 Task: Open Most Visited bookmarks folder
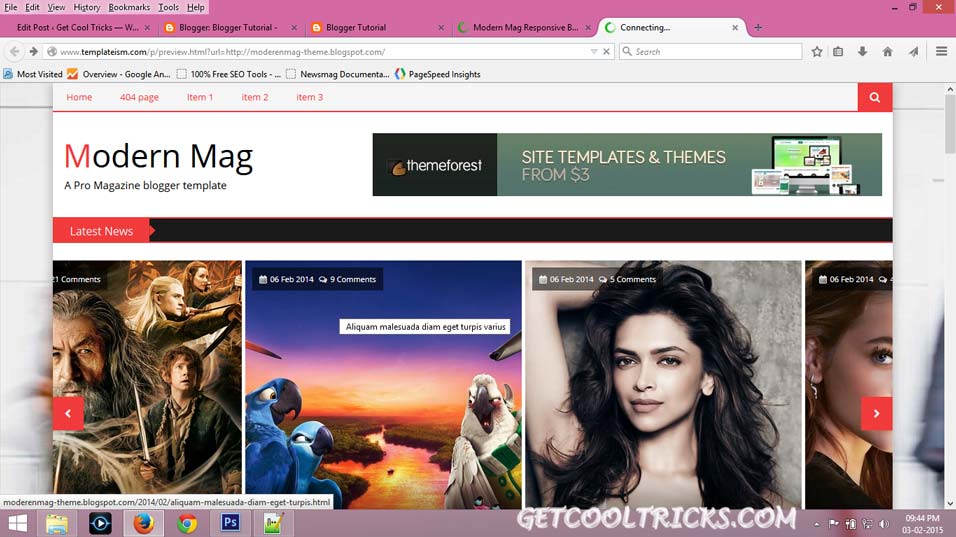33,74
